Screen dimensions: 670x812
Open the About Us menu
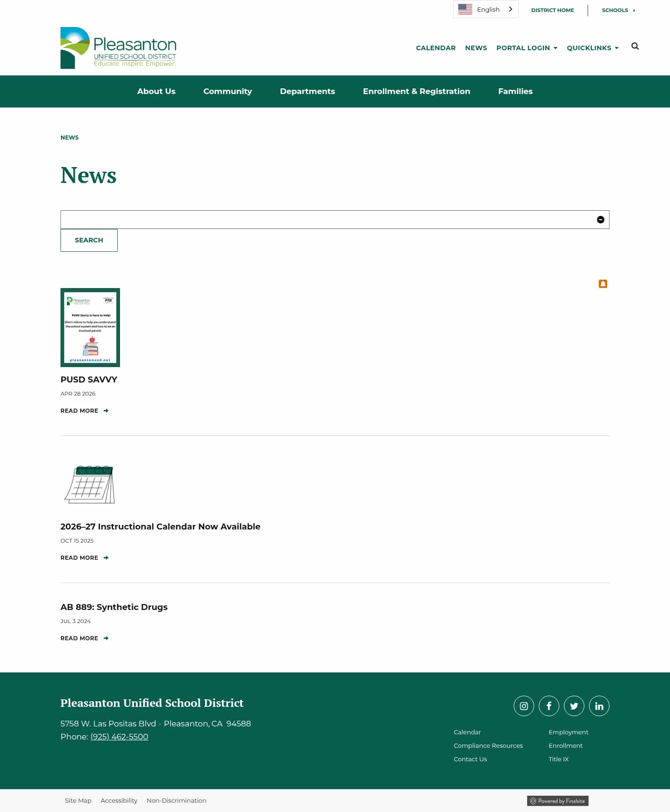(156, 91)
